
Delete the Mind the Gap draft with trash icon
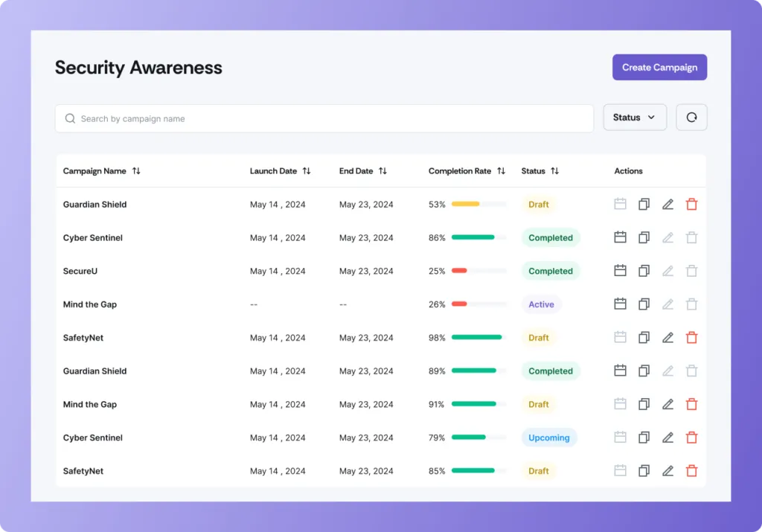[x=691, y=404]
